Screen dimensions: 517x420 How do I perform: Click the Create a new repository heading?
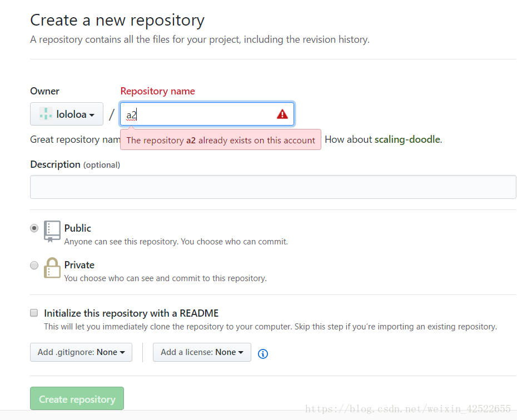117,21
